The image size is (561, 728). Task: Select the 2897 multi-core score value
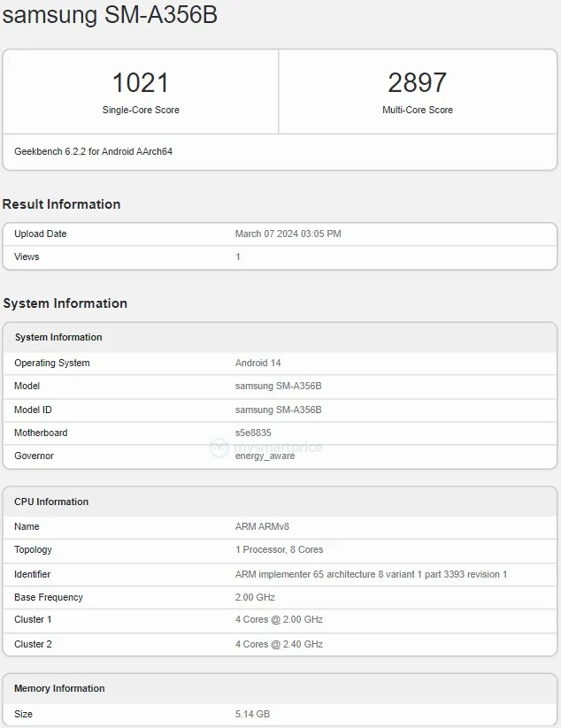pyautogui.click(x=417, y=83)
